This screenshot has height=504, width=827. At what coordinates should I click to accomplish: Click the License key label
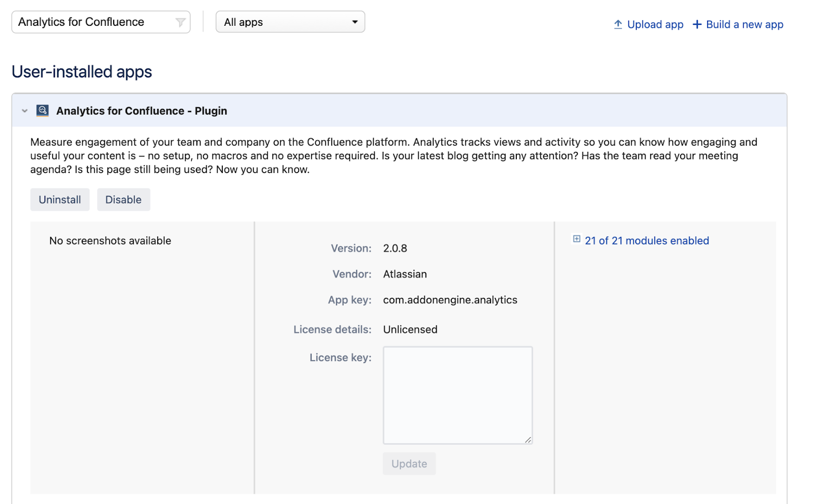point(340,357)
